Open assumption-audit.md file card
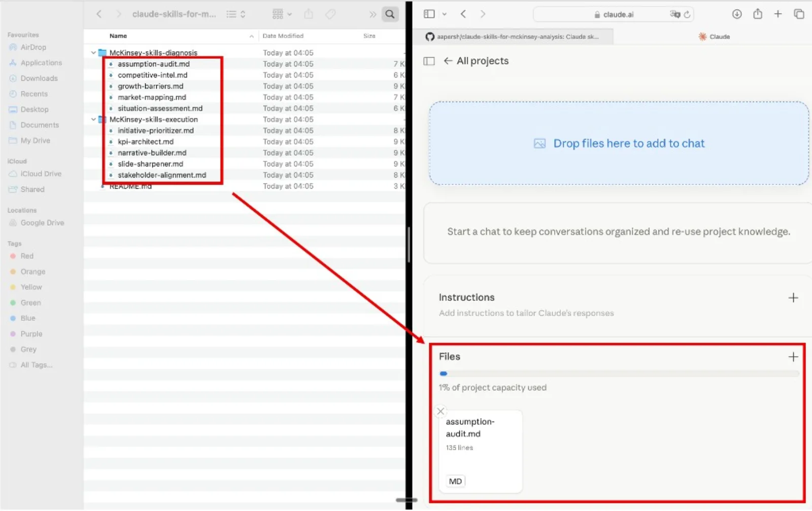The image size is (812, 511). 480,452
